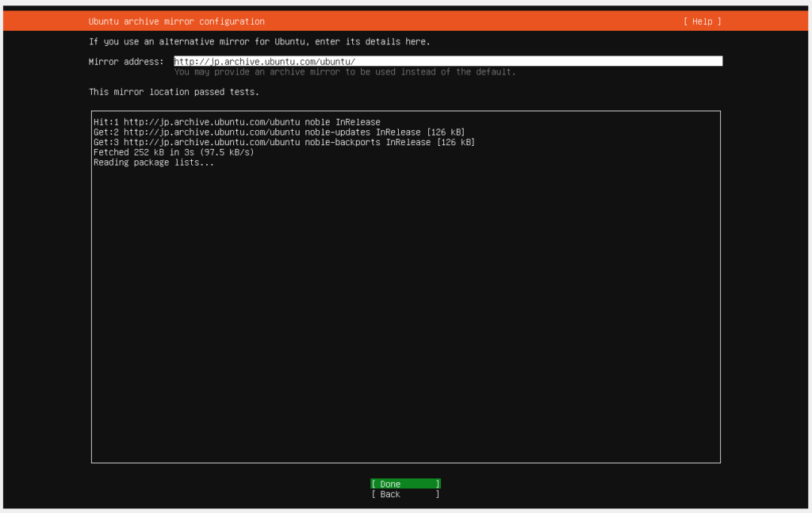Click the alternative mirror instruction text
Image resolution: width=812 pixels, height=513 pixels.
(x=259, y=41)
